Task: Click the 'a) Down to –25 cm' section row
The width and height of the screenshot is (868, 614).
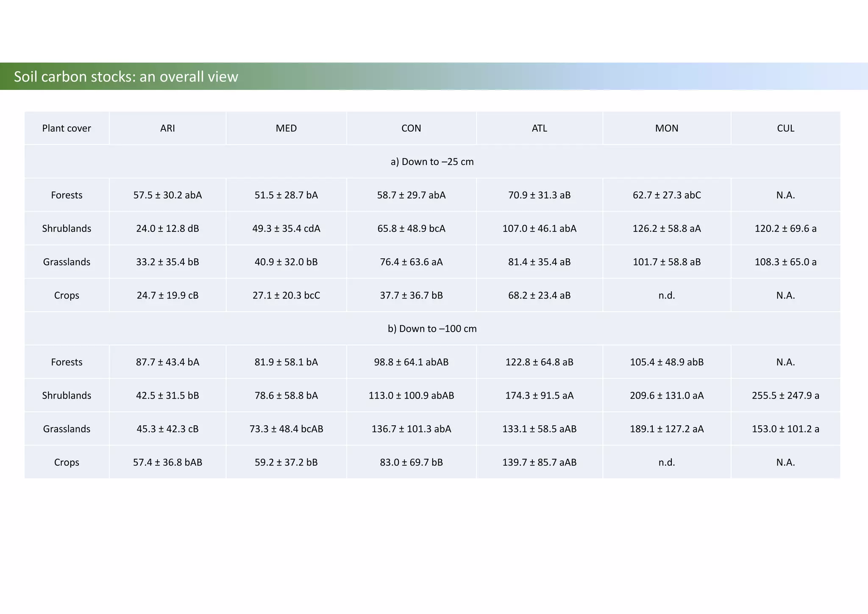Action: click(x=432, y=162)
